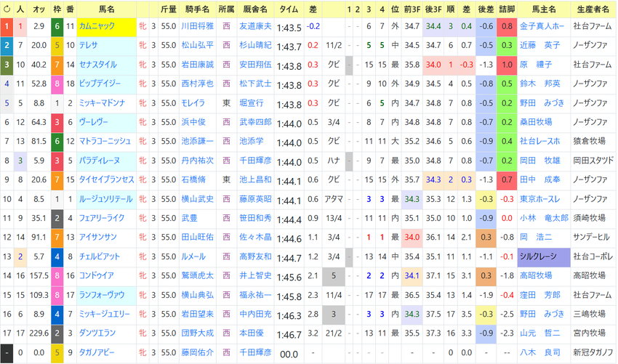Open owner 東京ホースレ link

point(539,199)
